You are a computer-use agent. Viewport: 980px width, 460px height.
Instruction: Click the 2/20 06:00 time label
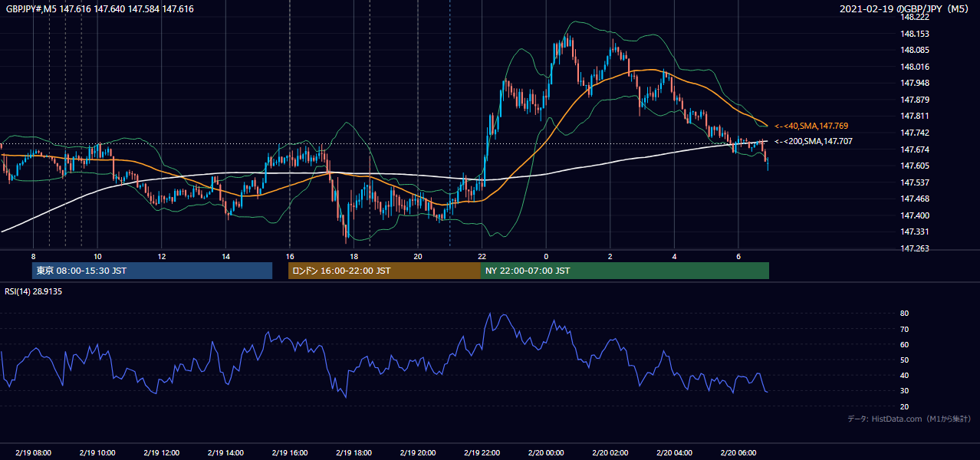738,453
